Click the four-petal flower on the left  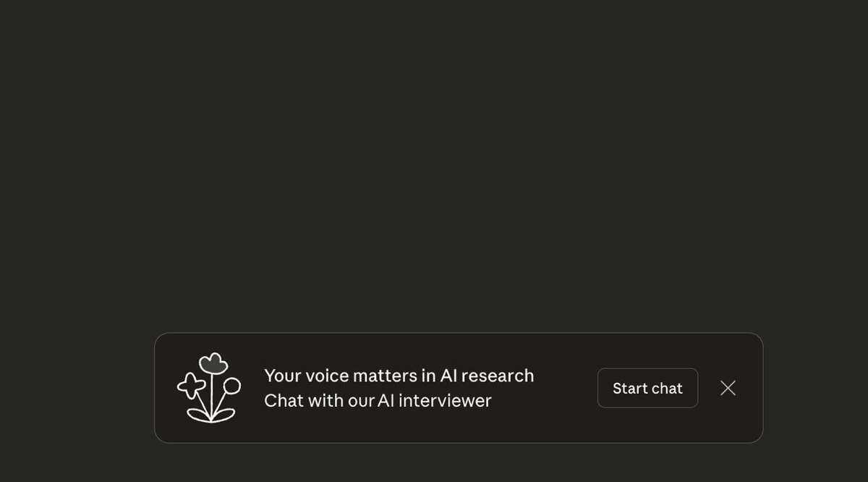[191, 386]
